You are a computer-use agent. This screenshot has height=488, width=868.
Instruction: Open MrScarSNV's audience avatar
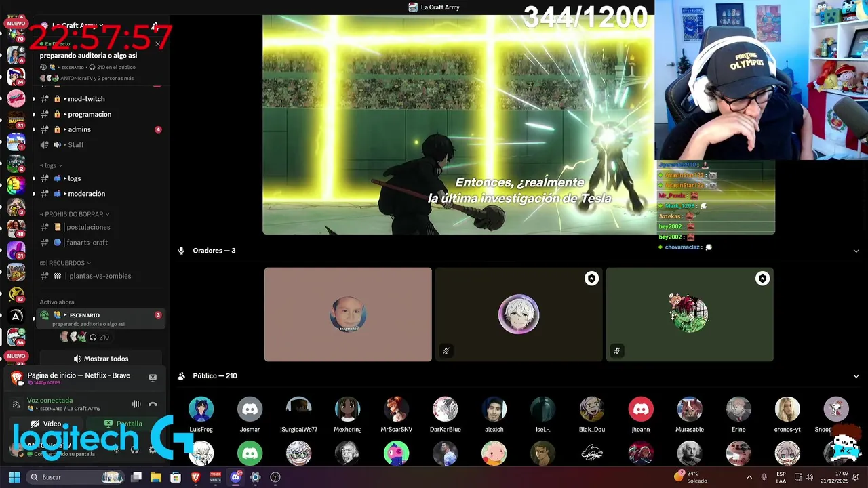click(397, 409)
